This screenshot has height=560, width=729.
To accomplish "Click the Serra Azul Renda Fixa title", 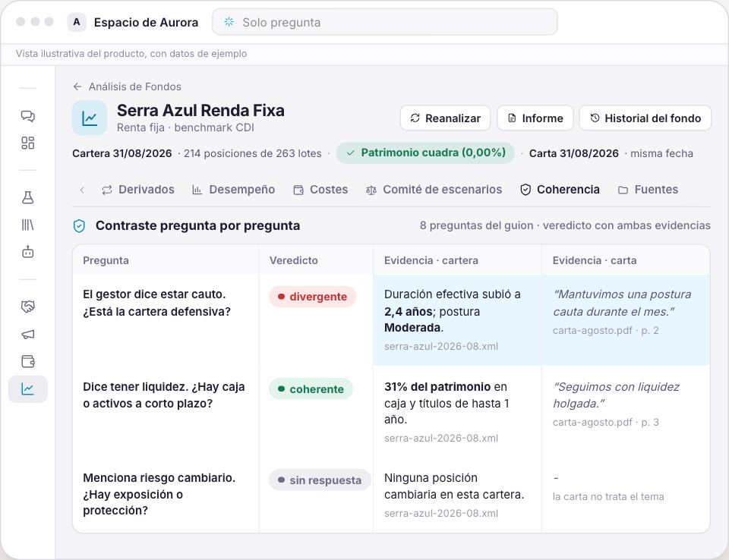I will [x=200, y=111].
